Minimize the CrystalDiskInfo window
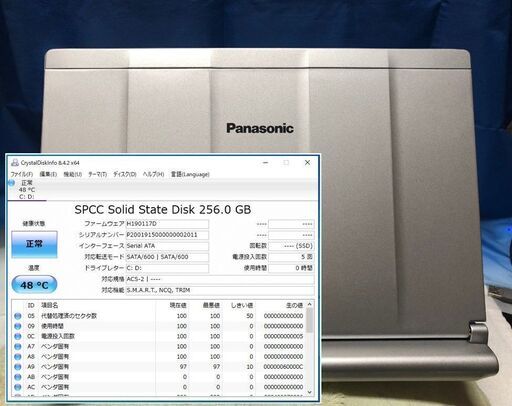Viewport: 512px width, 406px height. pos(266,163)
